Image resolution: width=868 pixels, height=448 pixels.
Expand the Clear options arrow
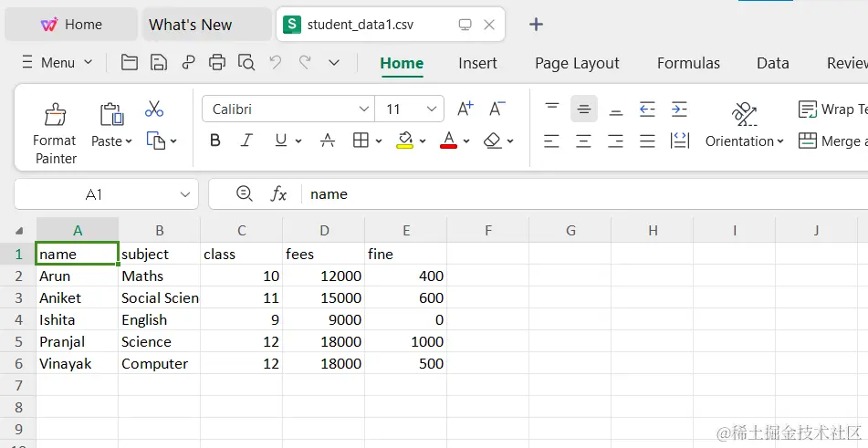(x=510, y=141)
